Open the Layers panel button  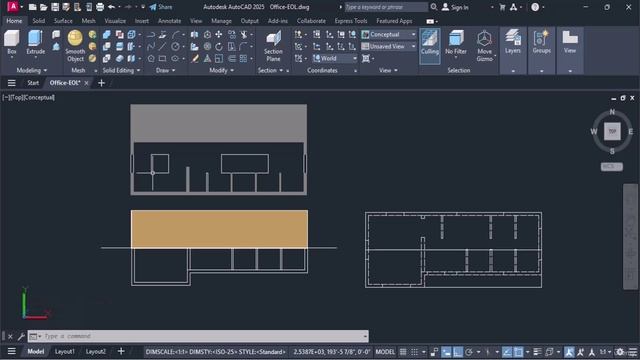tap(513, 42)
